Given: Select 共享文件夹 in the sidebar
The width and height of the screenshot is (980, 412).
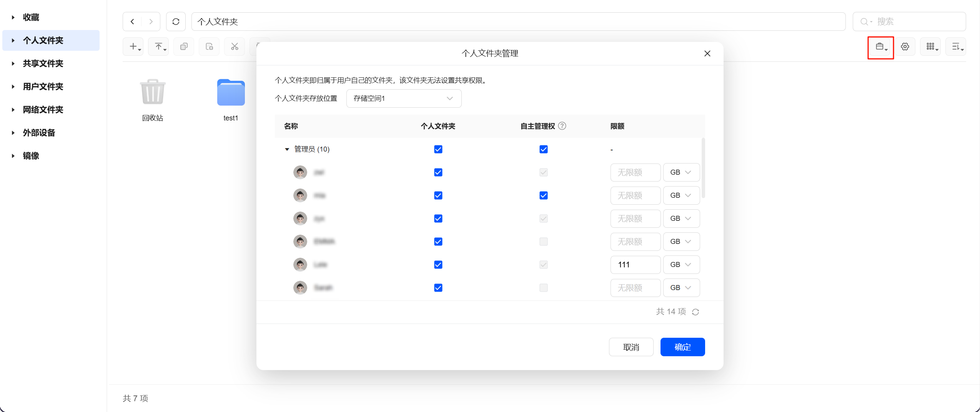Looking at the screenshot, I should click(x=43, y=63).
